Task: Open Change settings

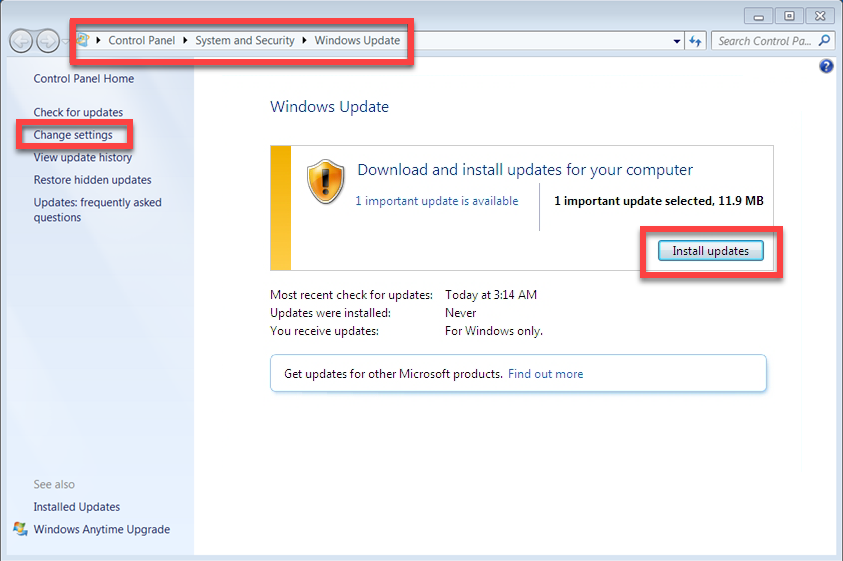Action: pyautogui.click(x=73, y=134)
